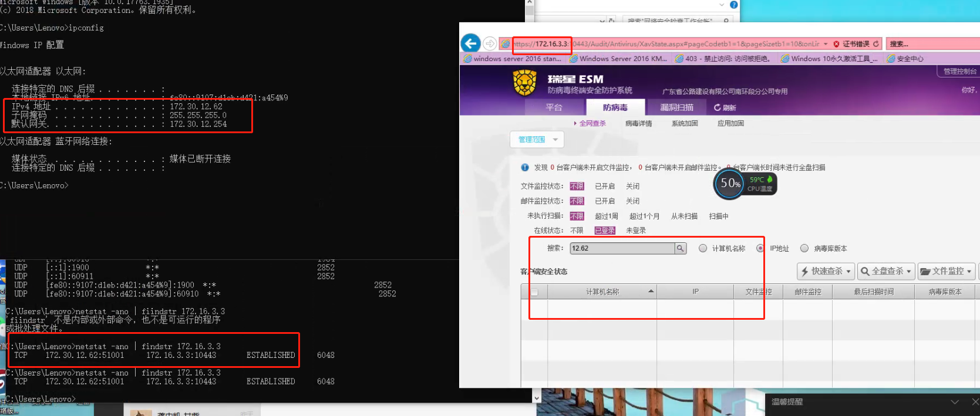Open the 安全中心 bookmark

pyautogui.click(x=905, y=59)
